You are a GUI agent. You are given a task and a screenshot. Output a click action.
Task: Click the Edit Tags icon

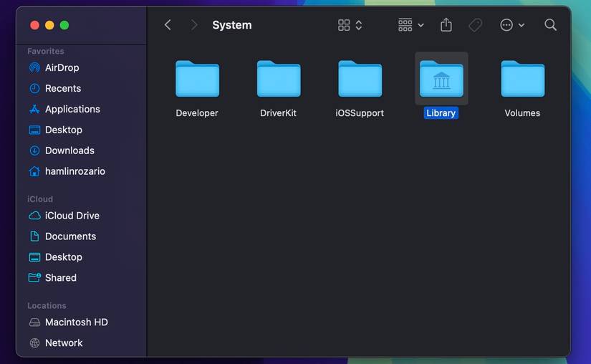tap(476, 25)
